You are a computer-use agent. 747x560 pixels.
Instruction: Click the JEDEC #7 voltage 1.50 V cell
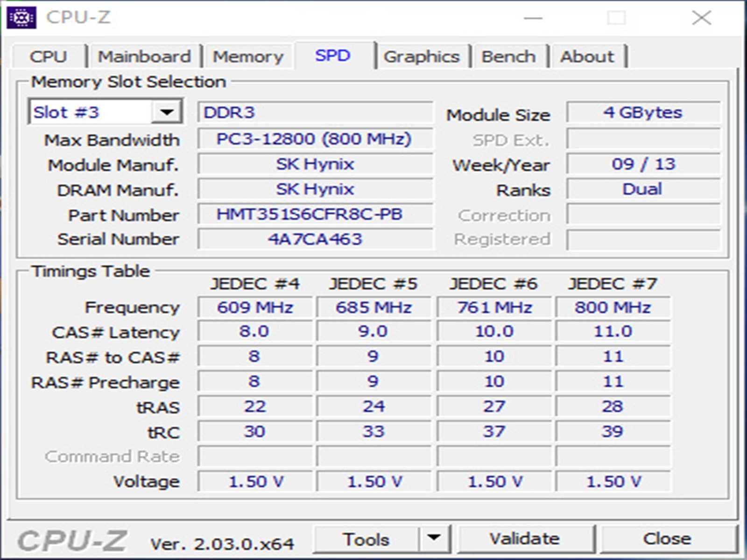pyautogui.click(x=613, y=482)
